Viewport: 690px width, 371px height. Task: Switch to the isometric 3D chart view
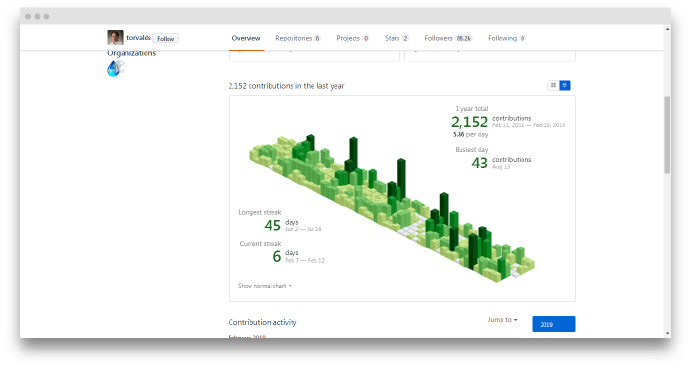coord(565,85)
